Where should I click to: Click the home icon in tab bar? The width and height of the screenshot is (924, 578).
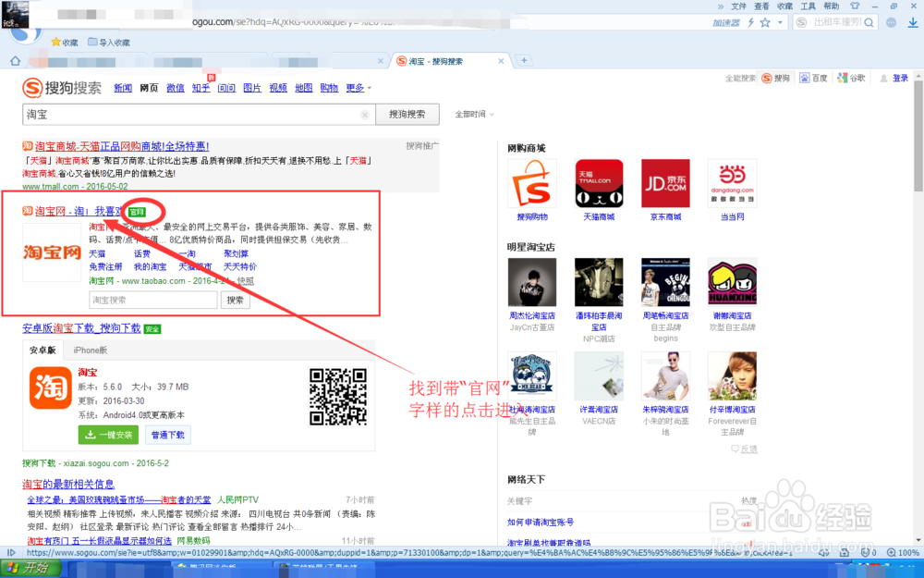point(16,61)
